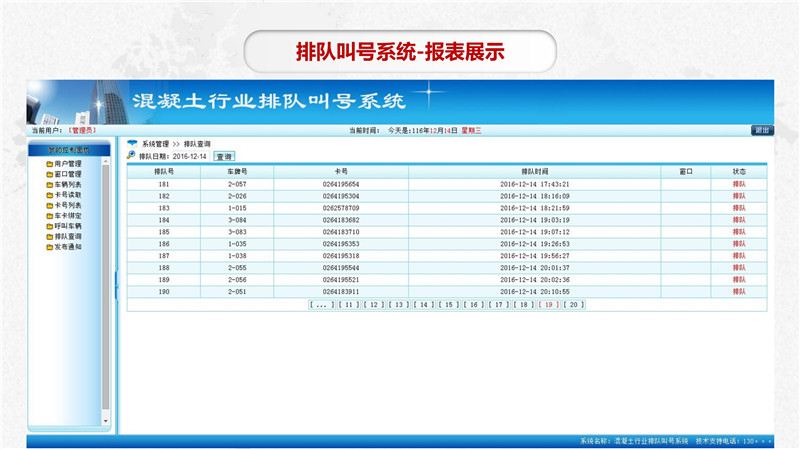Click the [...] previous pages link
Viewport: 800px width, 449px height.
[322, 304]
